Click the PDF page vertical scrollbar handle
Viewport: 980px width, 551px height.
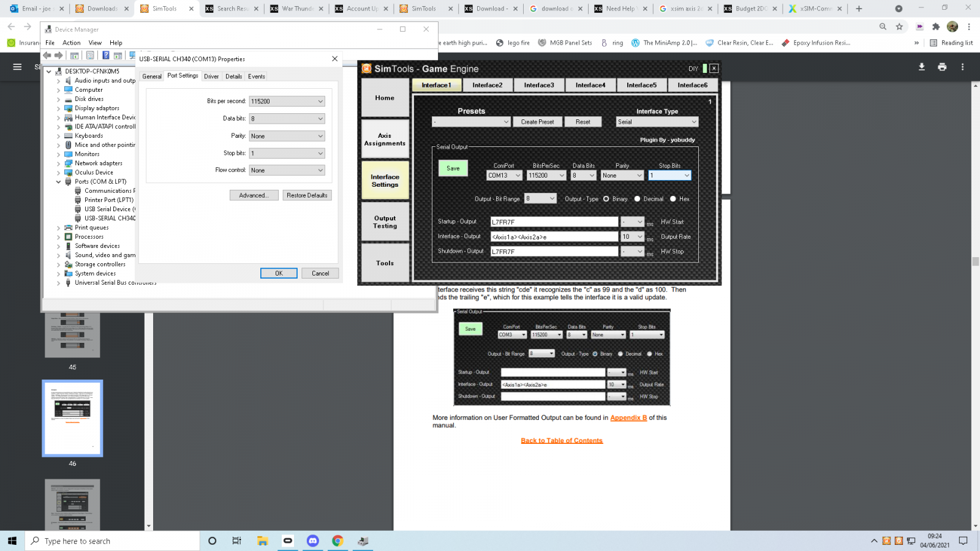(975, 261)
